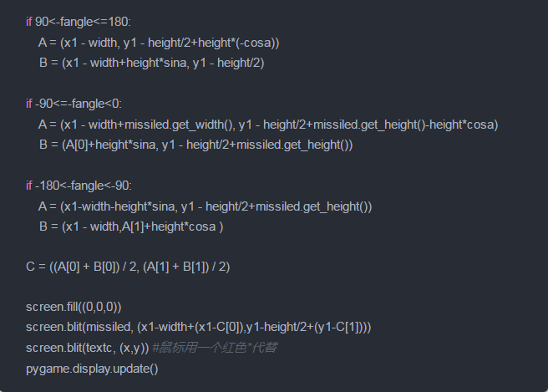This screenshot has height=392, width=548.
Task: Click '(A[1] + B[1]) / 2)' in the C line
Action: [x=187, y=267]
